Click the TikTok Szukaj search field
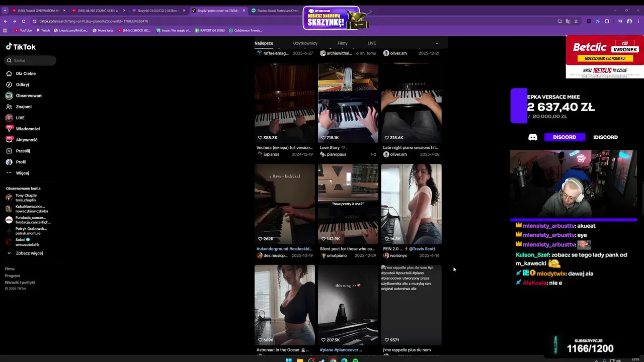This screenshot has height=362, width=644. point(31,60)
